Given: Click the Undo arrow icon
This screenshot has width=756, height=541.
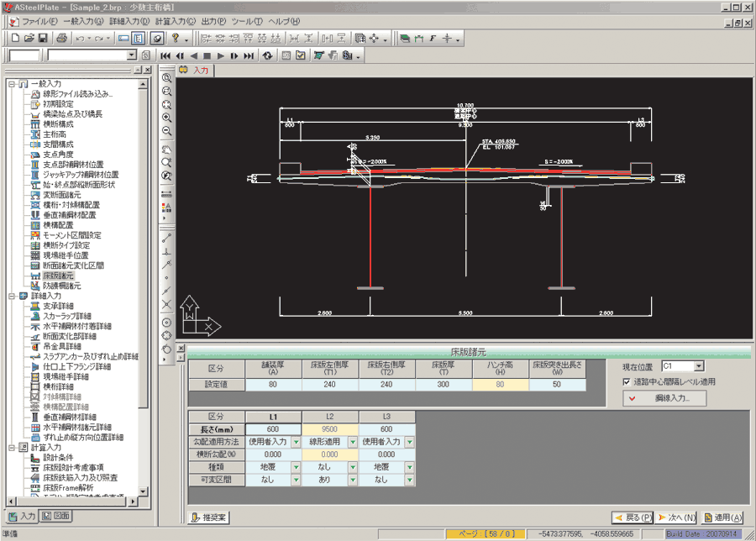Looking at the screenshot, I should tap(81, 38).
